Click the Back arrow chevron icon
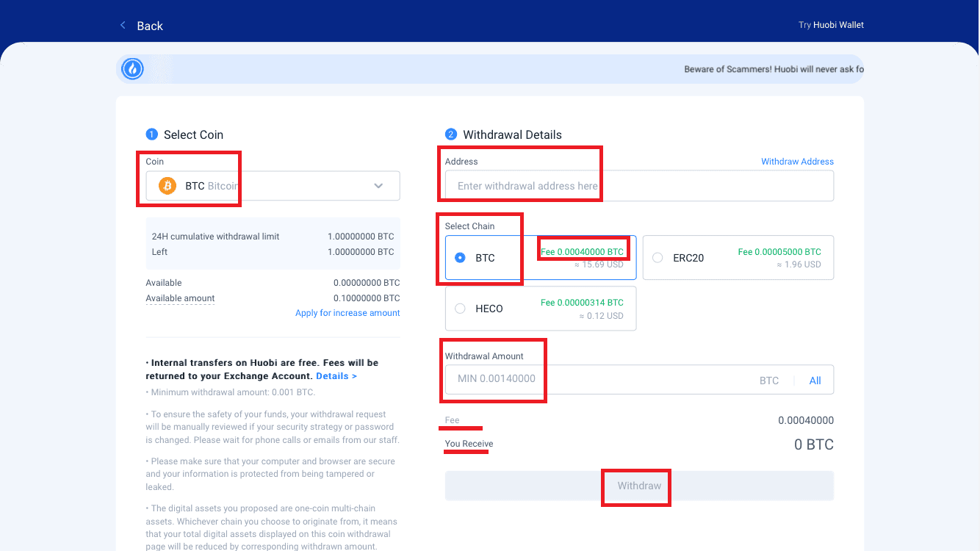 (123, 26)
